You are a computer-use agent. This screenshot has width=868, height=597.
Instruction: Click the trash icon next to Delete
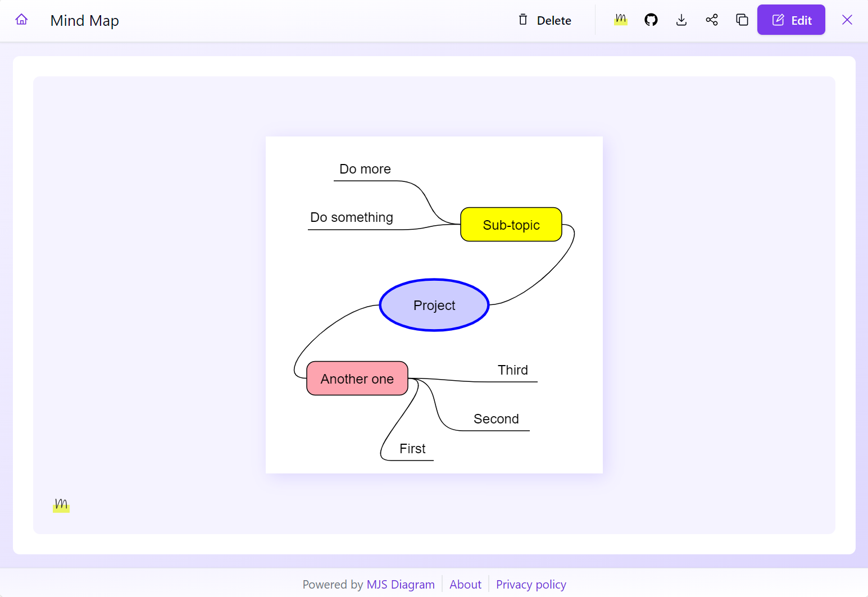tap(523, 20)
